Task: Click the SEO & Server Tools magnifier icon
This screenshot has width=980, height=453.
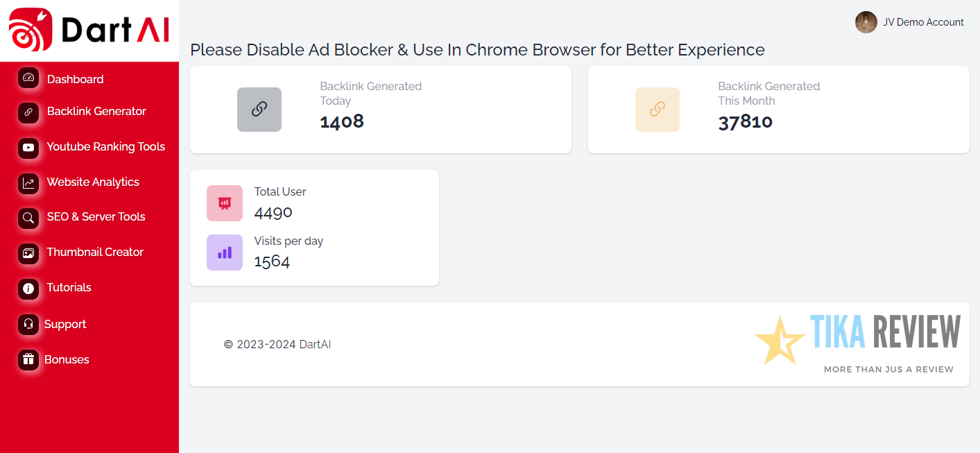Action: (28, 218)
